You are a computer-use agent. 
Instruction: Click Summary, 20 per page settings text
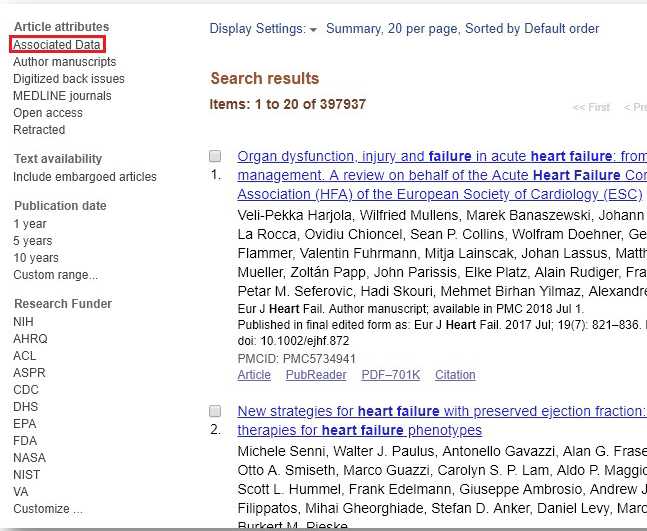point(463,29)
